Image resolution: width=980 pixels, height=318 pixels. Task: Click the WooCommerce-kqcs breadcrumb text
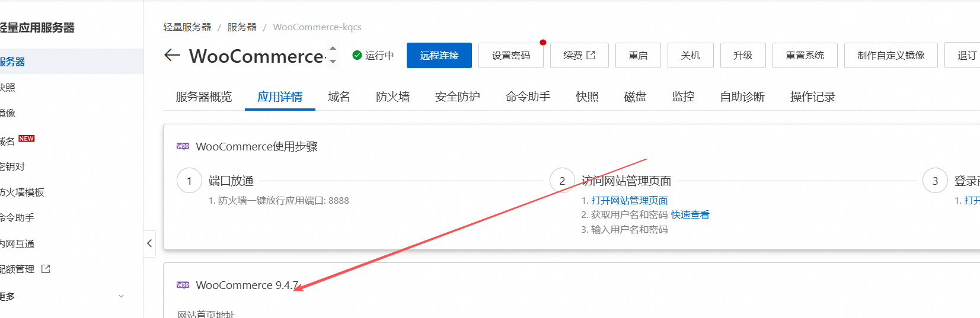(317, 27)
